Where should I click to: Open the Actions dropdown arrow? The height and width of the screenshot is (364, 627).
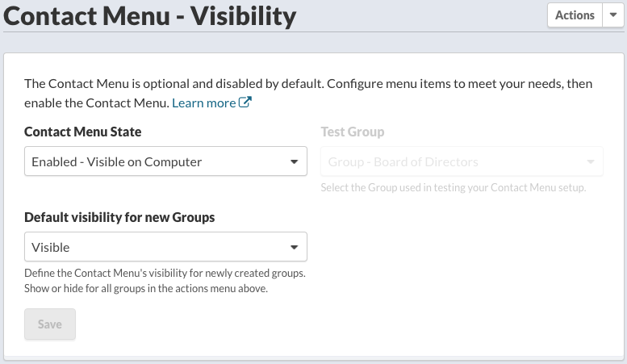pos(613,15)
